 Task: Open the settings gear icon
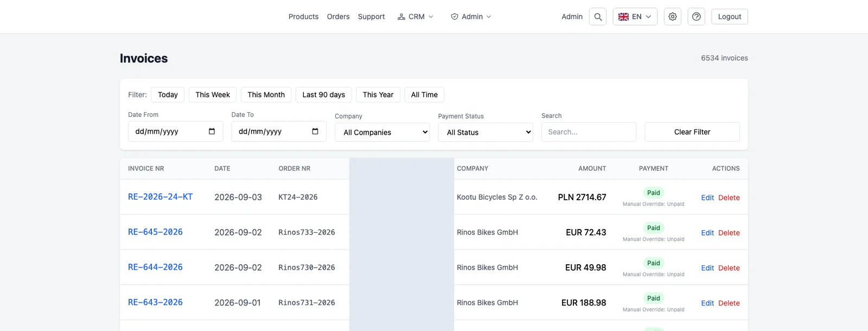(x=673, y=17)
